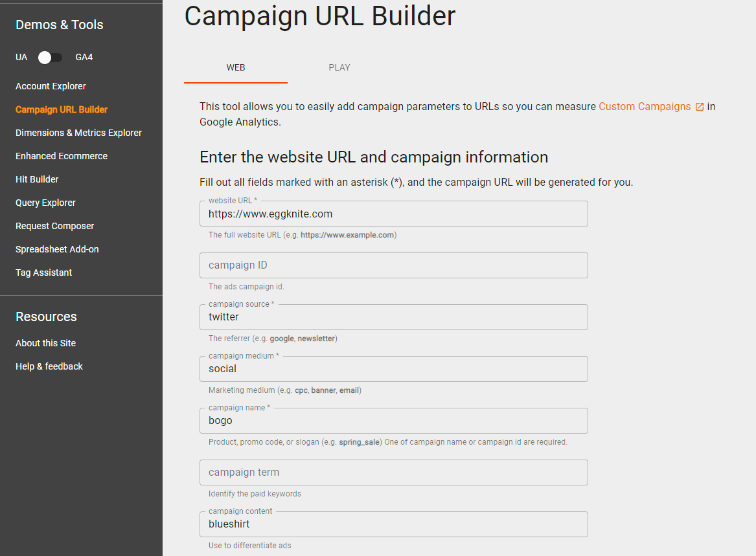
Task: Open the About this Site page
Action: (x=45, y=343)
